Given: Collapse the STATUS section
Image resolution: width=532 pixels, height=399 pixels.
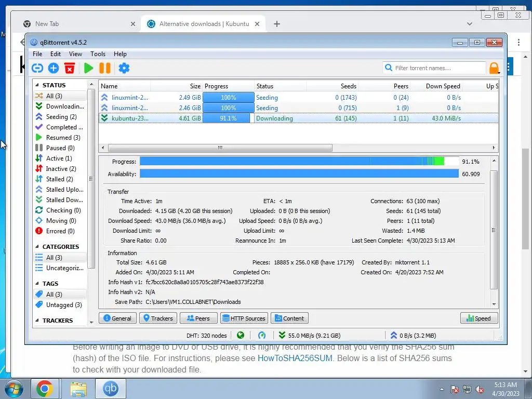Looking at the screenshot, I should 37,85.
